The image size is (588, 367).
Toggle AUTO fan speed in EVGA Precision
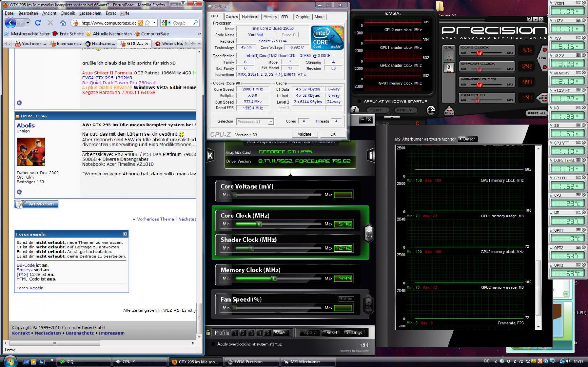(x=543, y=98)
